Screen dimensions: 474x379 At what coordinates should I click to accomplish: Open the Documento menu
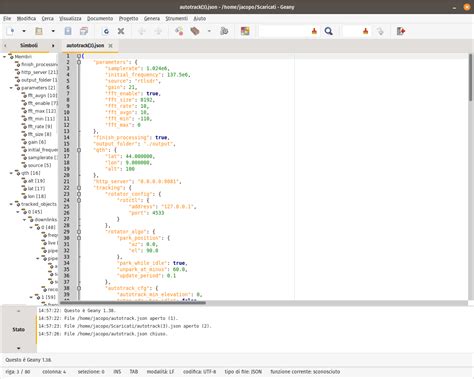point(100,19)
